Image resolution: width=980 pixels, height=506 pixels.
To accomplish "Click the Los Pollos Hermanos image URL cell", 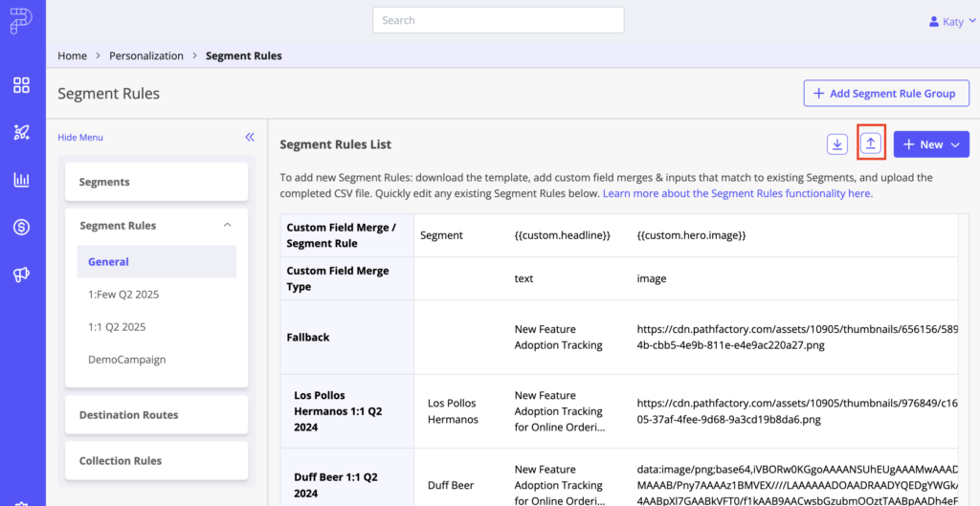I will (x=796, y=411).
